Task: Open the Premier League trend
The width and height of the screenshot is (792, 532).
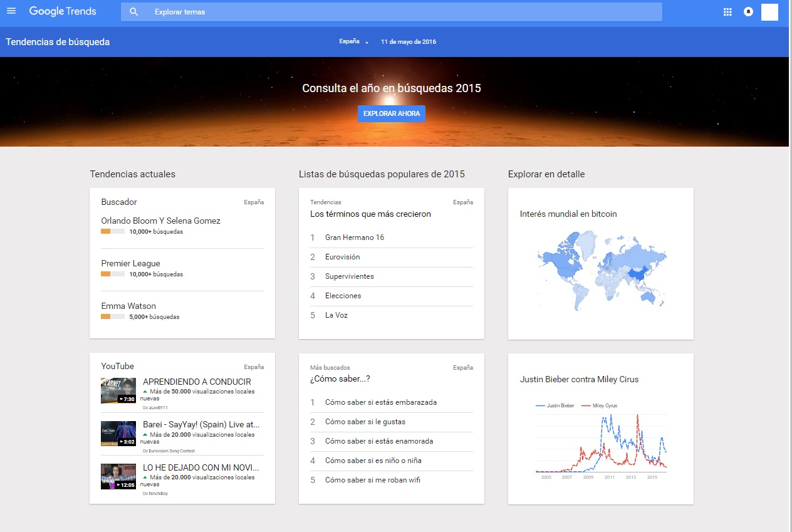Action: (131, 263)
